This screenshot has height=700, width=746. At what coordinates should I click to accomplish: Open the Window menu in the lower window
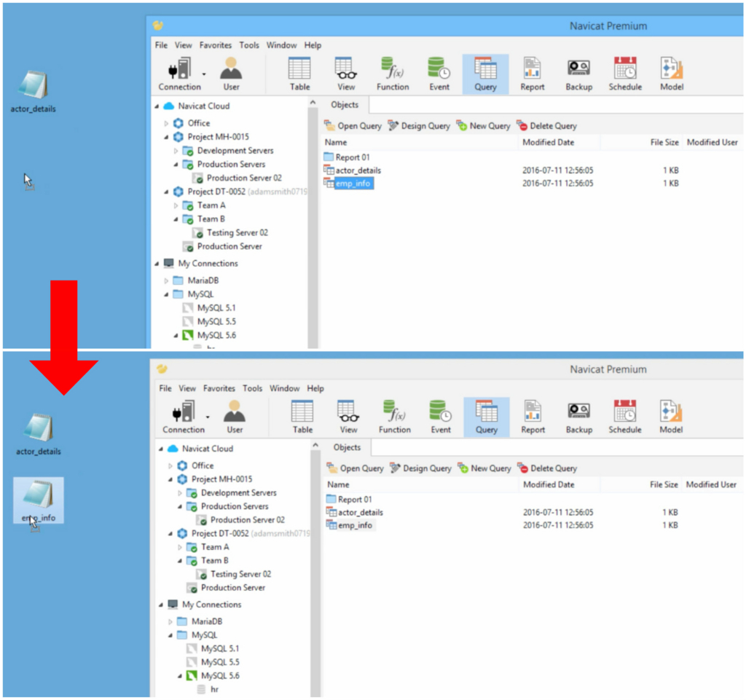coord(285,388)
